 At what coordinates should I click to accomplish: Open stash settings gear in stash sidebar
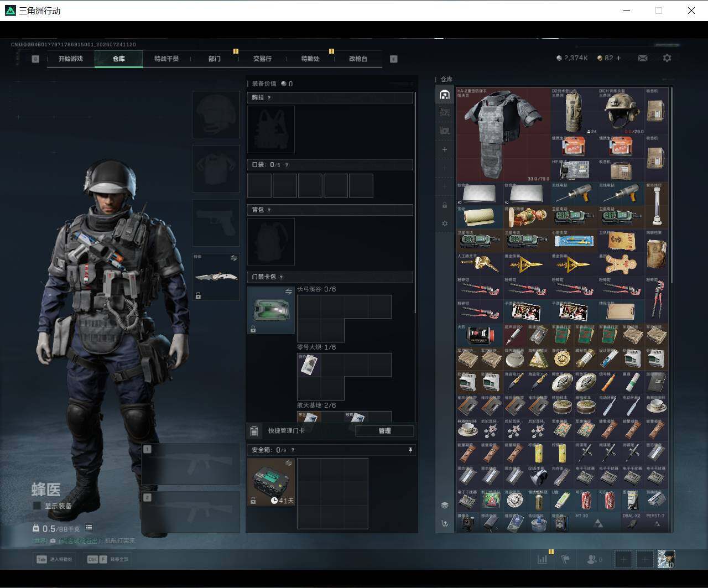444,223
